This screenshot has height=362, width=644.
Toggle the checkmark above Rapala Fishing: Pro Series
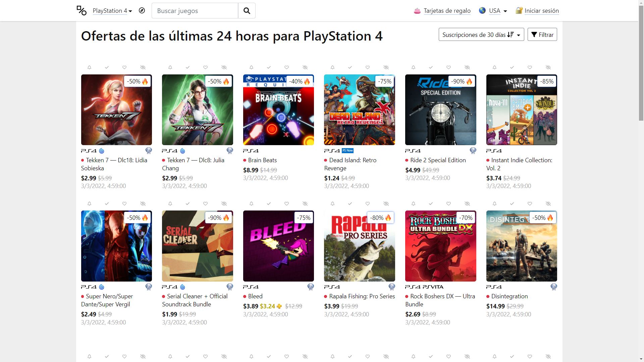[350, 203]
